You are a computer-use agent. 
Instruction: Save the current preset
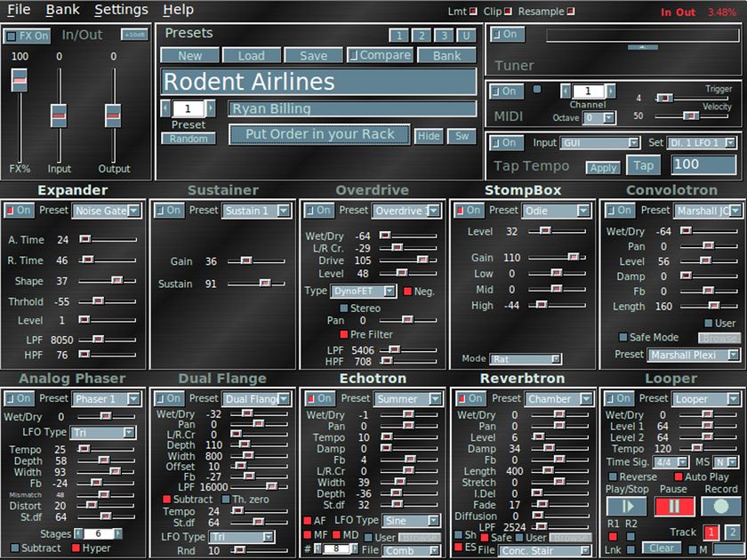(x=311, y=55)
